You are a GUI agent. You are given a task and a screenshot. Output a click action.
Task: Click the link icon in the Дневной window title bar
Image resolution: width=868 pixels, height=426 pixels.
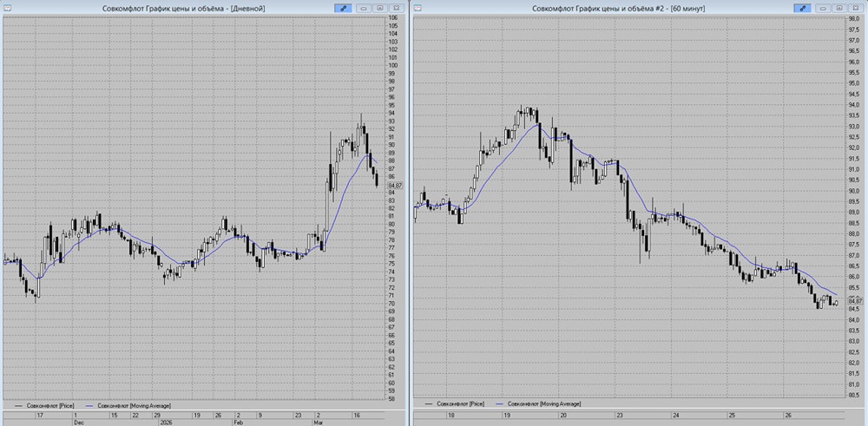343,9
